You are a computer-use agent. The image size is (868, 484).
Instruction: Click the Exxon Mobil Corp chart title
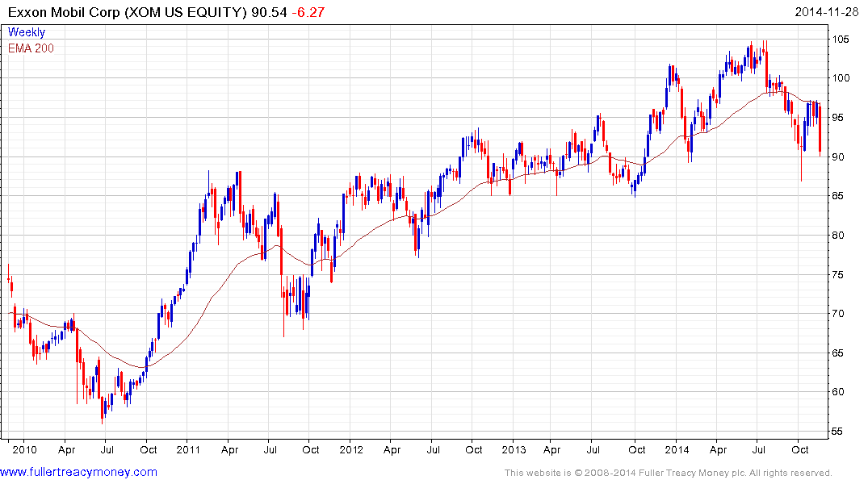(128, 12)
